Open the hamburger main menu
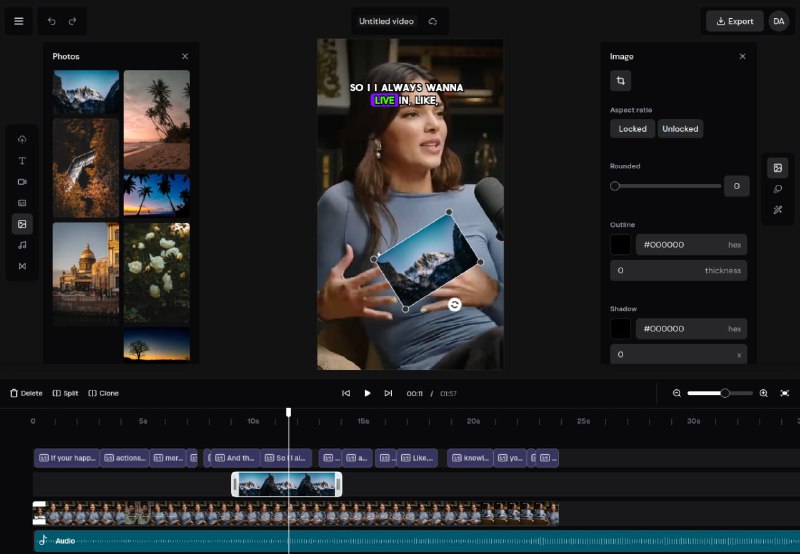800x554 pixels. tap(19, 21)
